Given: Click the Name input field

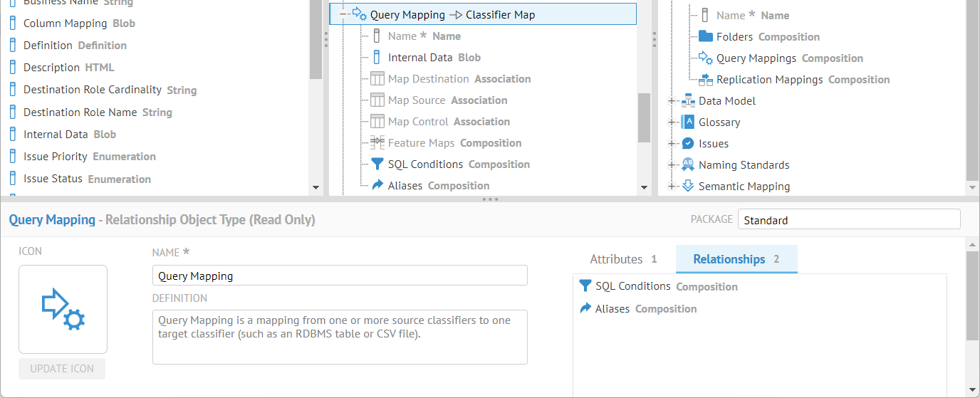Looking at the screenshot, I should tap(340, 276).
